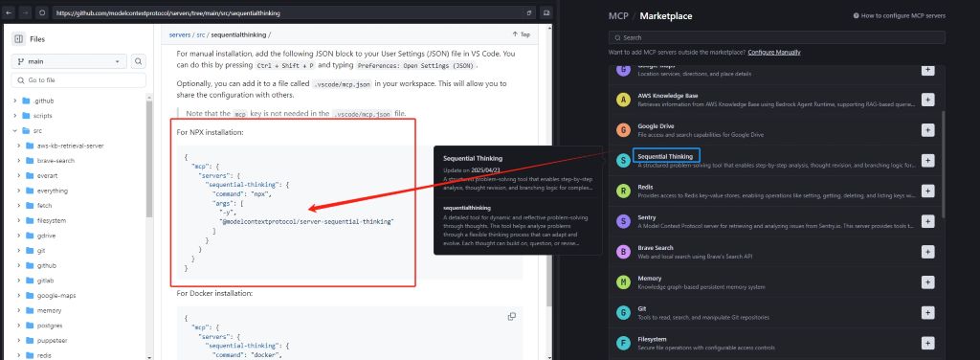Add the Git server with plus
Screen dimensions: 980x360
(x=928, y=313)
